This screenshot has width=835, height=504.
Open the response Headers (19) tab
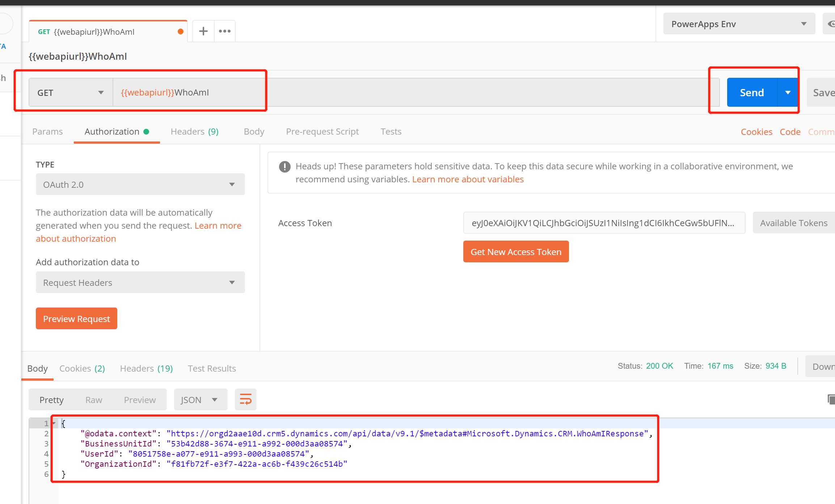(147, 369)
